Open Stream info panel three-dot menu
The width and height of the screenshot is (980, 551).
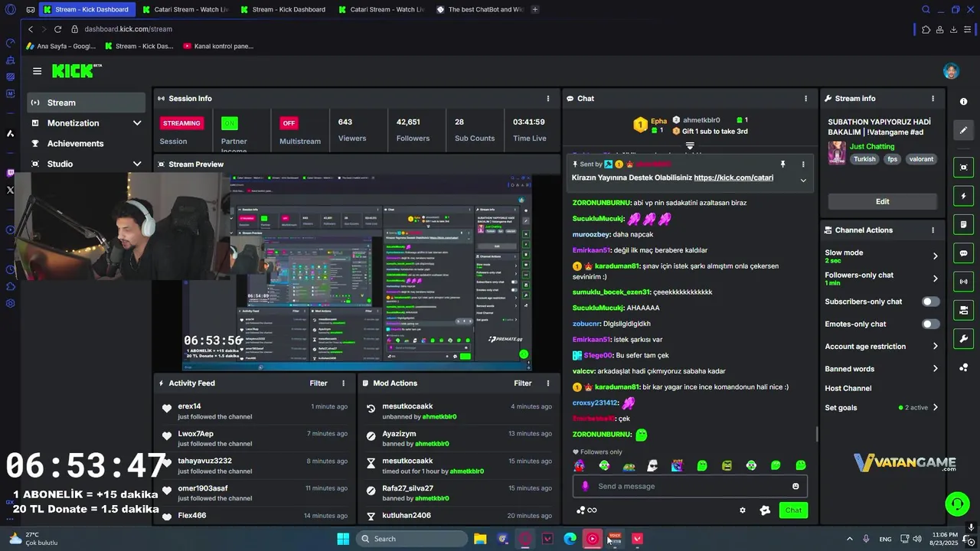(933, 99)
